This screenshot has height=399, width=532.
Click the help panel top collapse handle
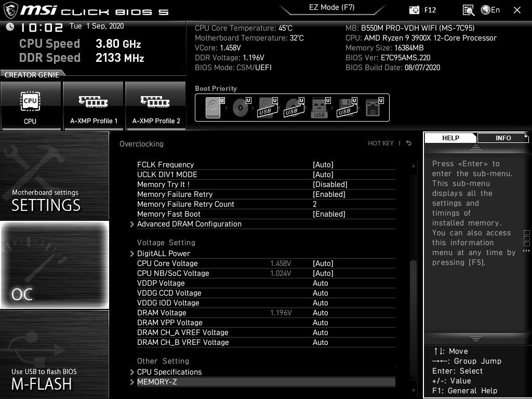[x=476, y=148]
